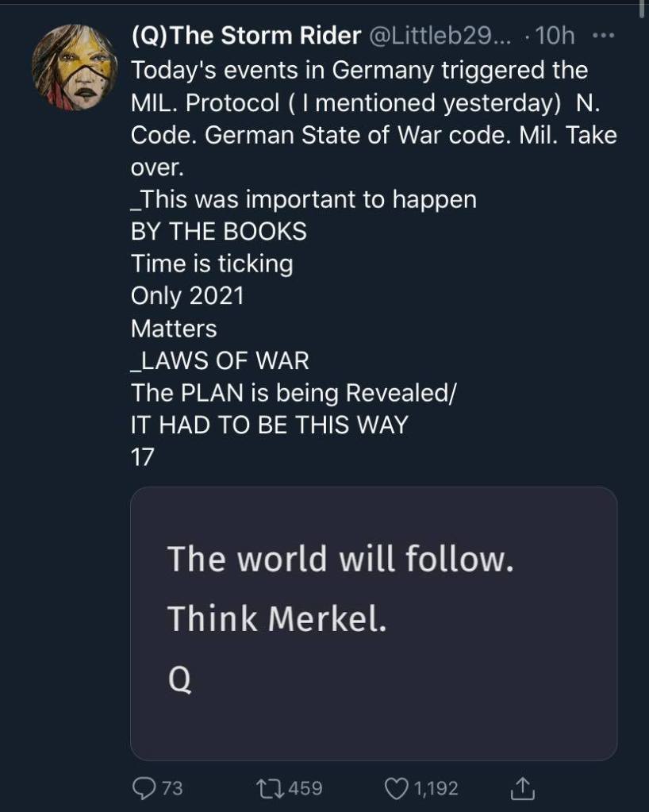This screenshot has height=812, width=649.
Task: Click the "10h" timestamp
Action: [x=555, y=37]
